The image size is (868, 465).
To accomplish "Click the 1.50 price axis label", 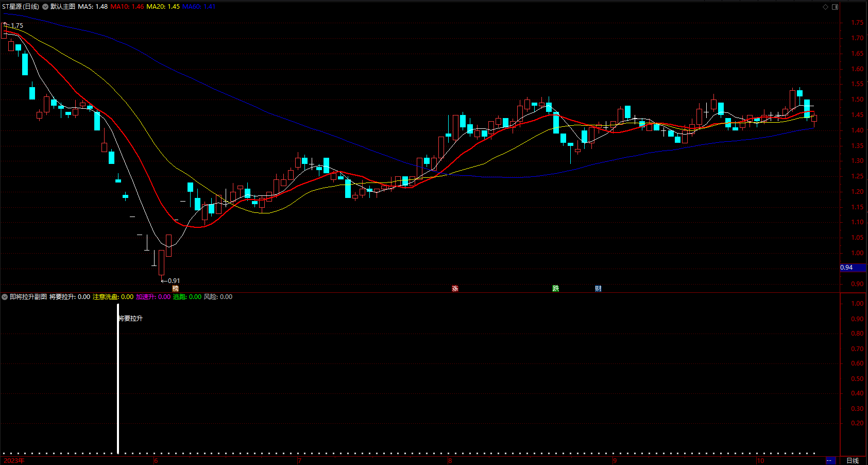I will click(857, 99).
